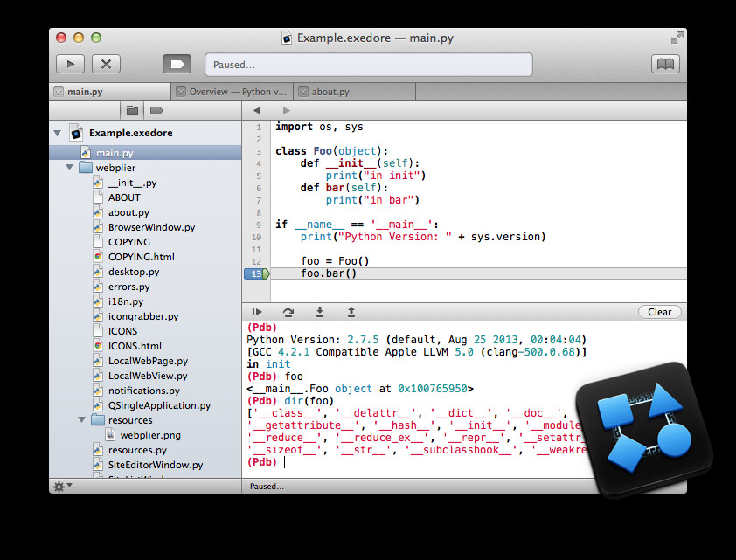This screenshot has width=736, height=560.
Task: Open LocalWebPage.py
Action: click(148, 361)
